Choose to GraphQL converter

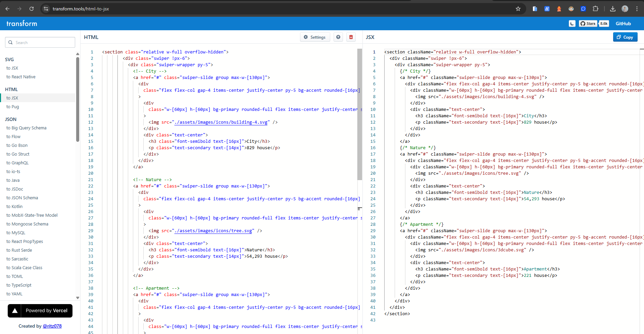tap(17, 163)
